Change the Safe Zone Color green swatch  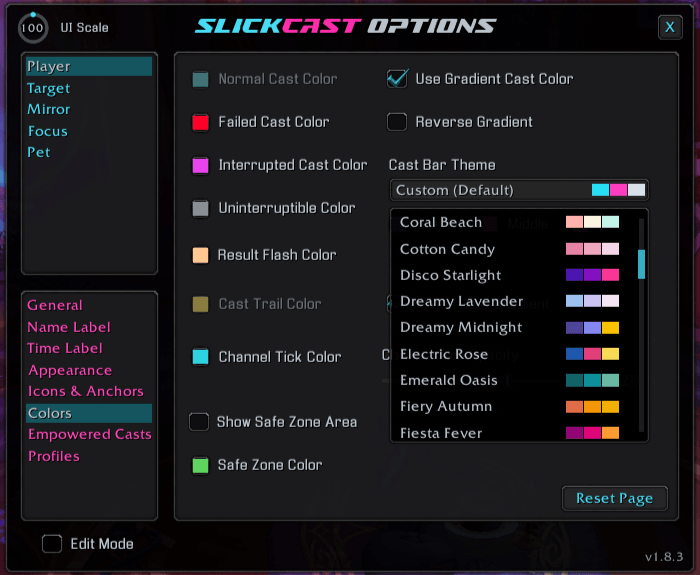(200, 465)
